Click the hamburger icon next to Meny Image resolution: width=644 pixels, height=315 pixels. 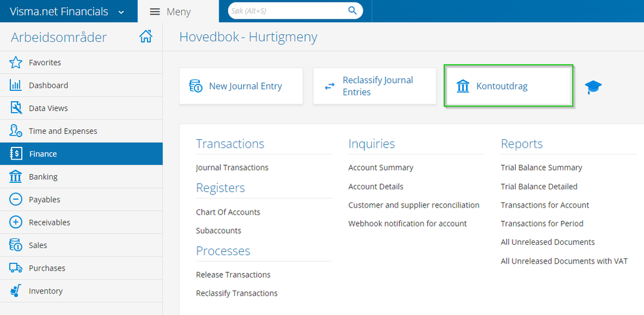point(155,12)
